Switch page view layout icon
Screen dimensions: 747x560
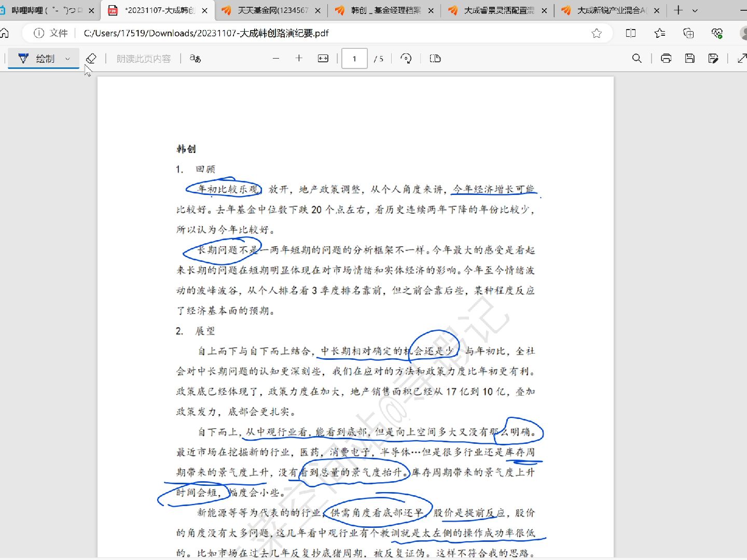tap(435, 59)
